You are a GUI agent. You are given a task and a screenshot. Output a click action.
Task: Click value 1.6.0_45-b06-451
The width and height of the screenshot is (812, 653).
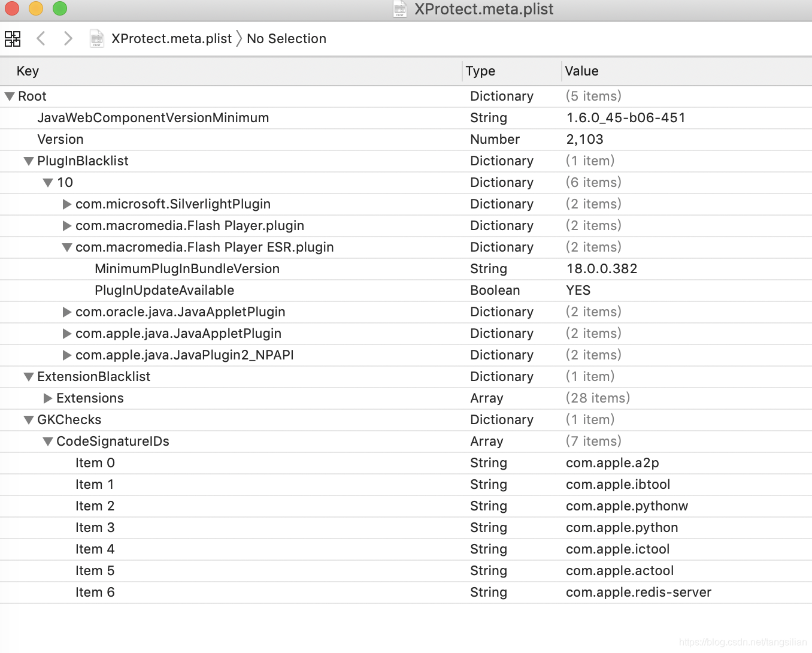coord(626,118)
